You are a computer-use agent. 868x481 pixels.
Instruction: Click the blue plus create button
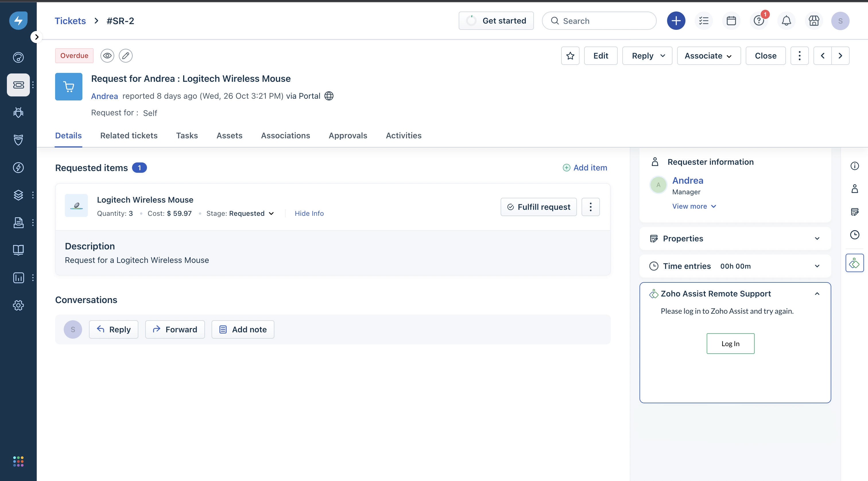pyautogui.click(x=676, y=21)
